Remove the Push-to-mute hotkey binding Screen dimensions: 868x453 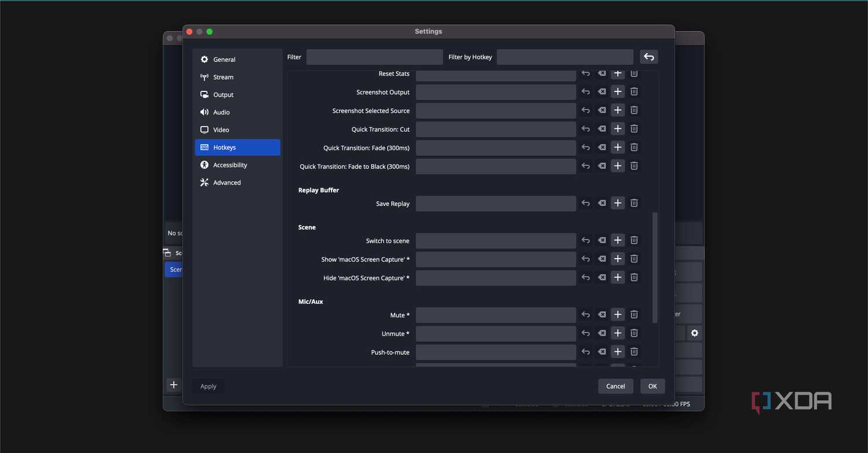point(634,352)
